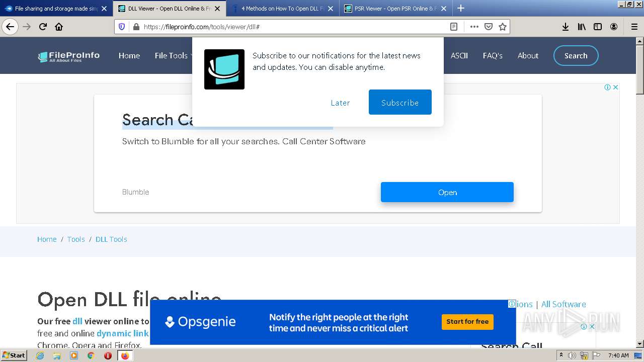Image resolution: width=644 pixels, height=362 pixels.
Task: Click DLL Tools breadcrumb link
Action: pyautogui.click(x=111, y=239)
